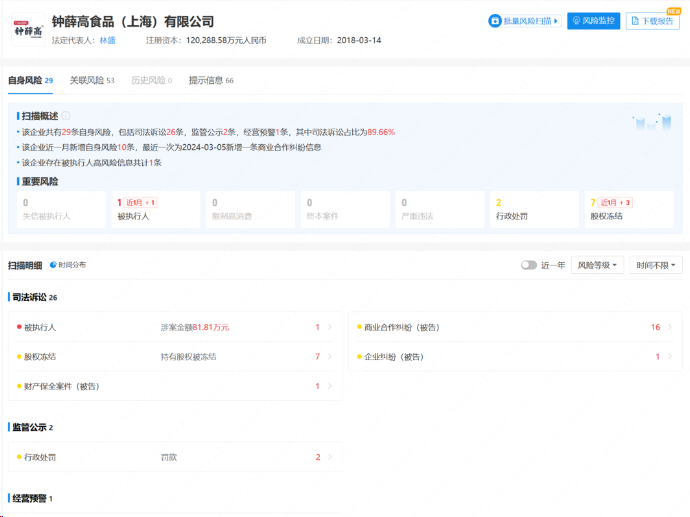Click the info icon beside 扫描概述
This screenshot has height=517, width=690.
pyautogui.click(x=66, y=116)
